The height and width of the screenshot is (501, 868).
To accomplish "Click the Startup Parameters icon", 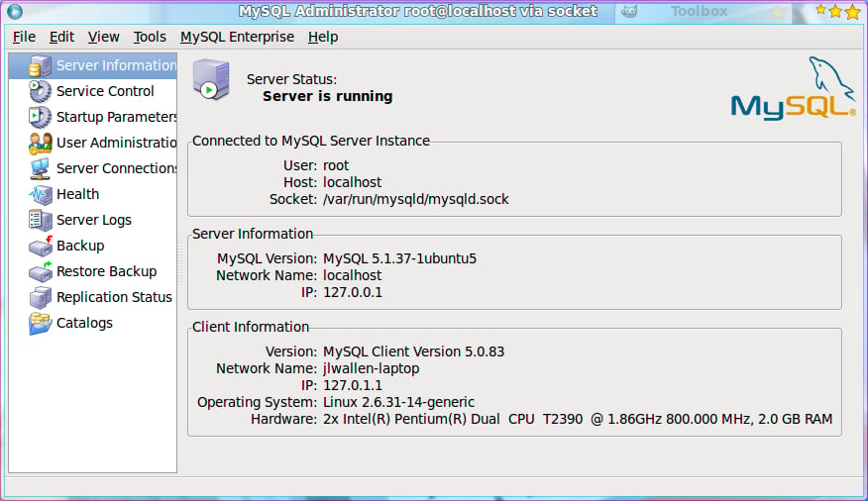I will point(40,117).
